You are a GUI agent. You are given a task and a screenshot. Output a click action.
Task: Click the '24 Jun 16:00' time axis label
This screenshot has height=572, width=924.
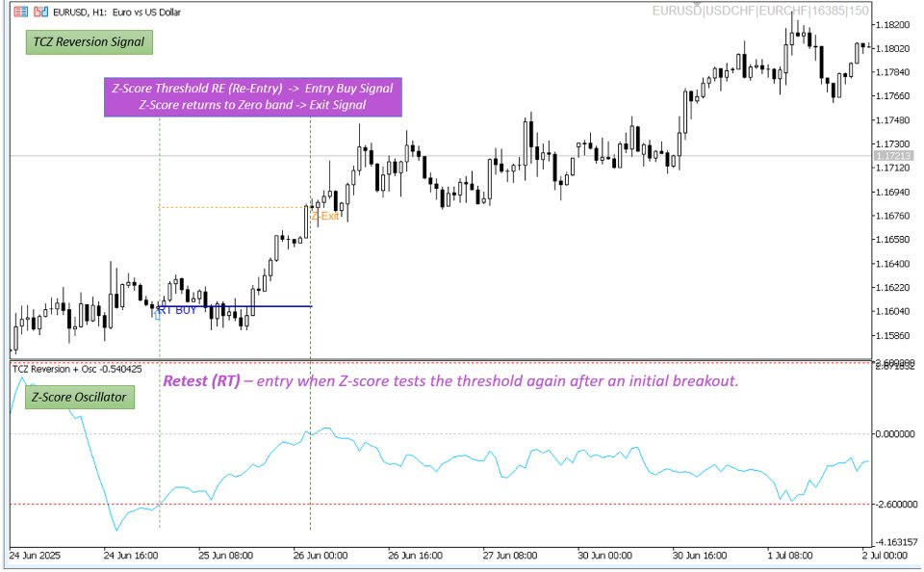click(131, 556)
